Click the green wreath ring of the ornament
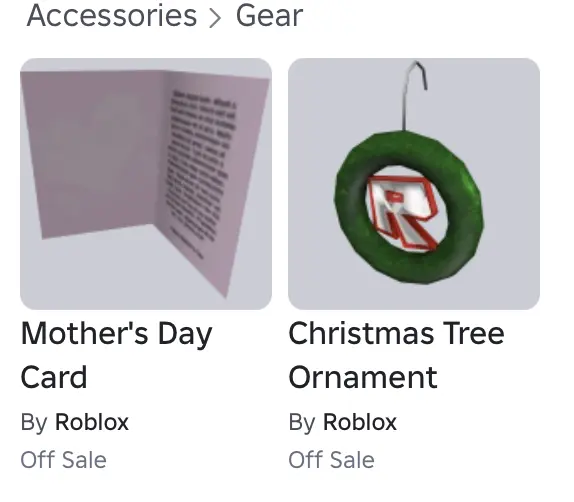Viewport: 574px width, 502px height. pos(349,209)
